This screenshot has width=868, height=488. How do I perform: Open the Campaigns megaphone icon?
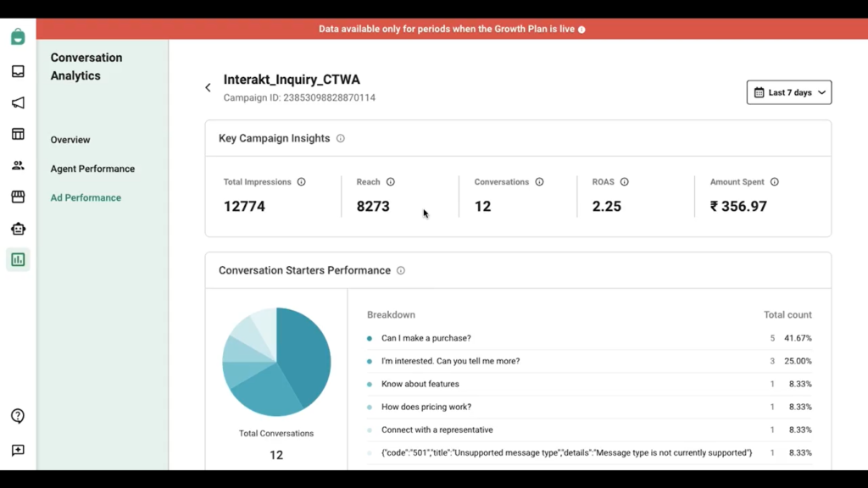[x=18, y=103]
